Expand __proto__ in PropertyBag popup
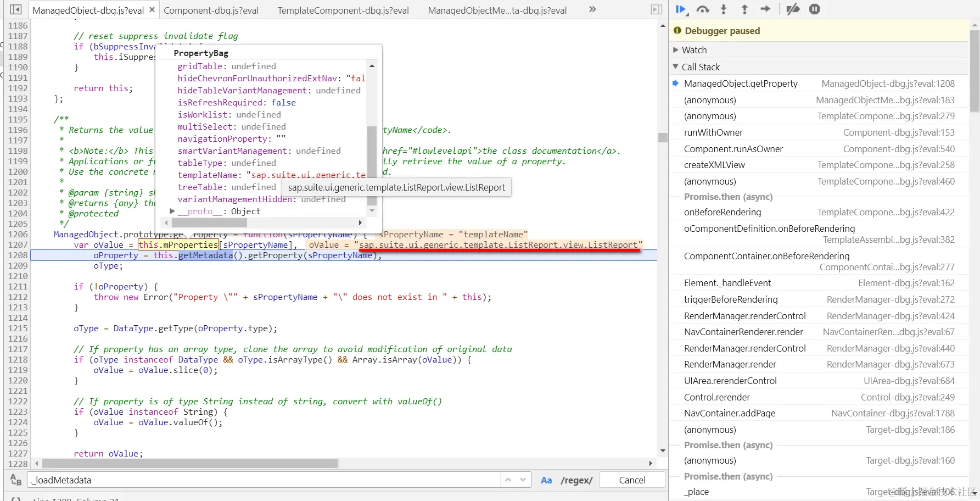 point(172,211)
